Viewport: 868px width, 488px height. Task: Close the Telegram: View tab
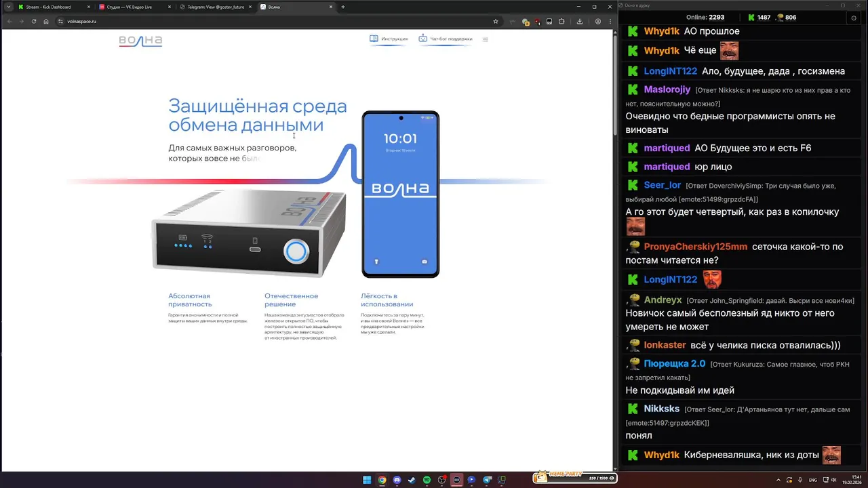point(250,7)
